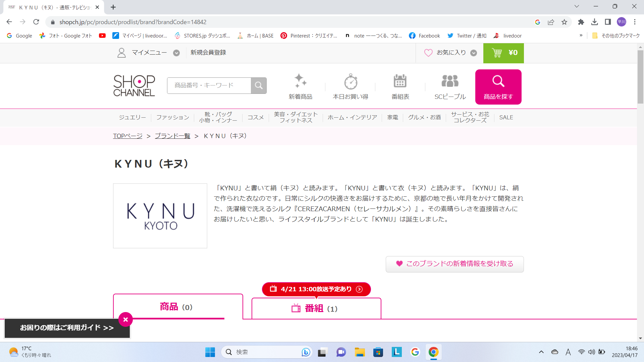Open Windows Start menu
644x362 pixels.
click(210, 352)
